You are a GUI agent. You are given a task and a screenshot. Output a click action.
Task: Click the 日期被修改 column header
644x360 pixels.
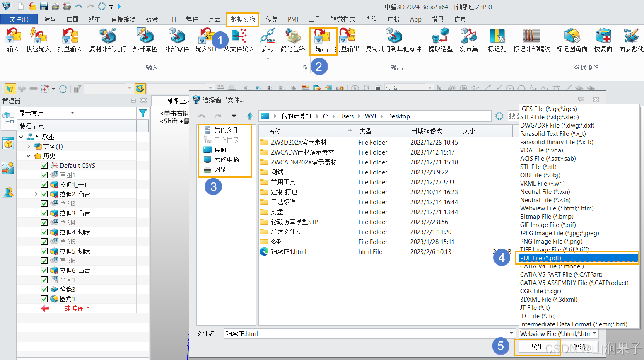coord(434,131)
